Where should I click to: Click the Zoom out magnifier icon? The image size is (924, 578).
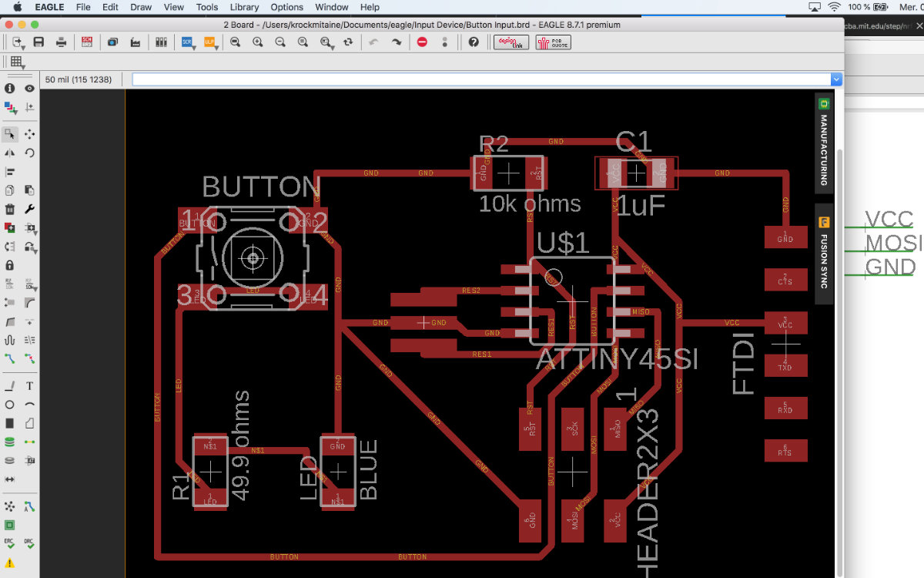[280, 42]
